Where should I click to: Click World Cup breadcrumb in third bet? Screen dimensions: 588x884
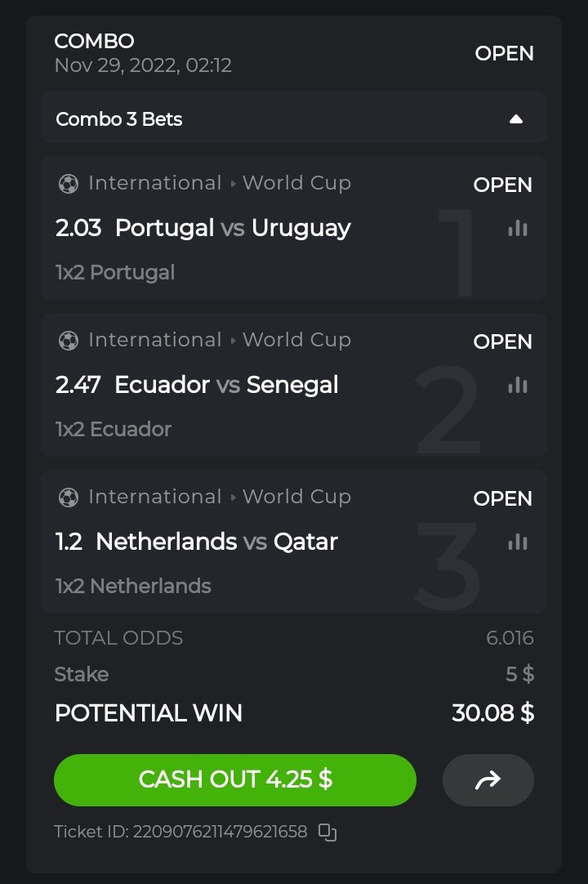(x=296, y=497)
